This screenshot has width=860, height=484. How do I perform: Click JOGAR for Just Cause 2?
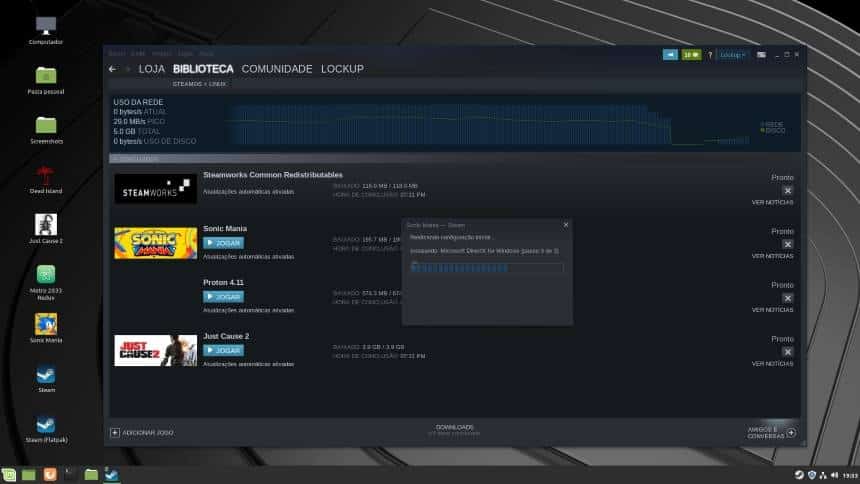(223, 350)
